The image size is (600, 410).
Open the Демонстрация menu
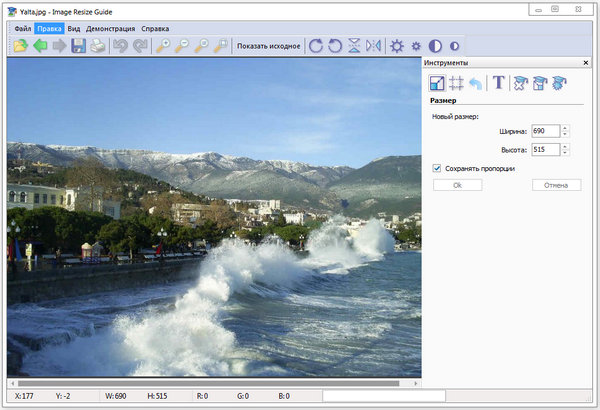coord(110,29)
